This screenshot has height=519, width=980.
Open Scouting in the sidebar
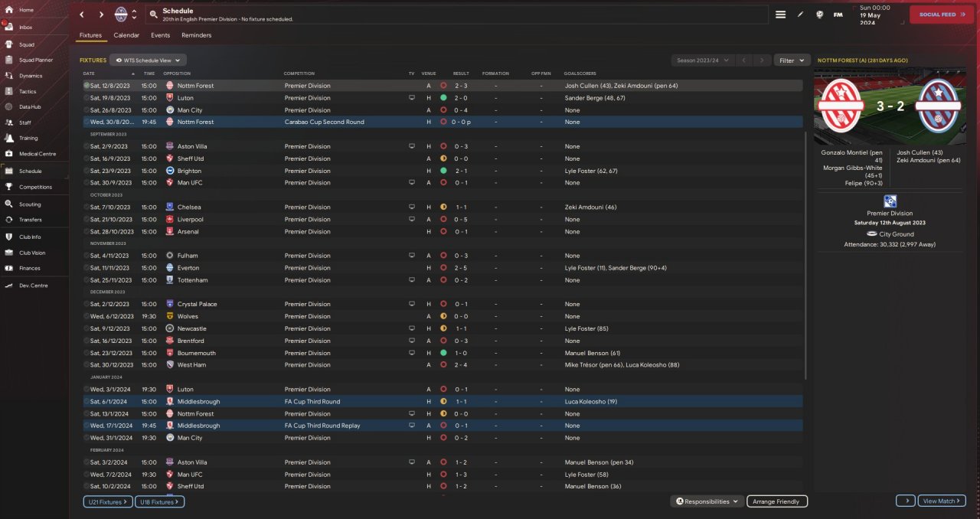tap(30, 204)
